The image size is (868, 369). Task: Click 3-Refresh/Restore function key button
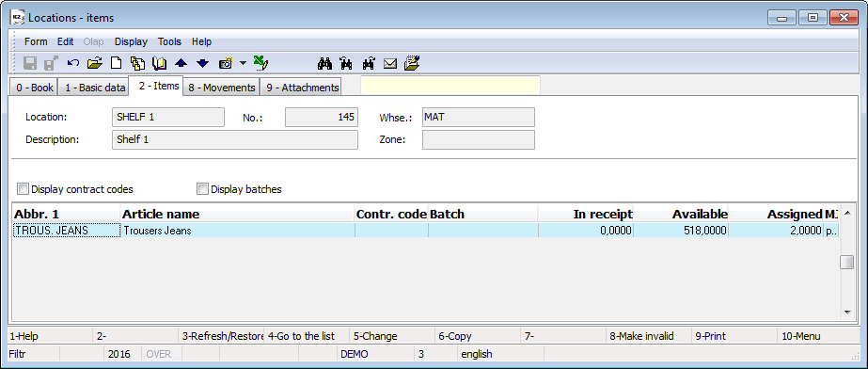[x=221, y=336]
